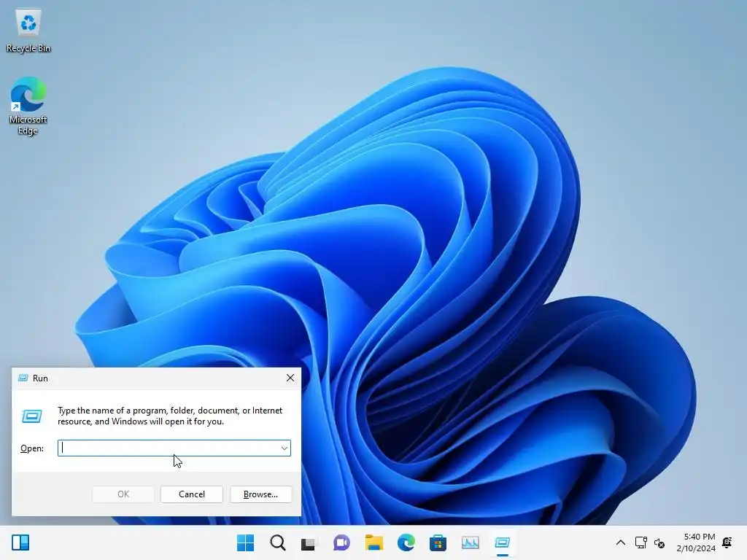Open the Windows Start menu

click(x=245, y=542)
